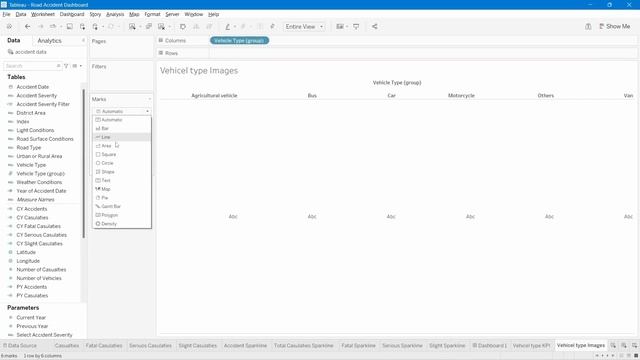
Task: Click the New Worksheet toolbar icon
Action: [132, 27]
